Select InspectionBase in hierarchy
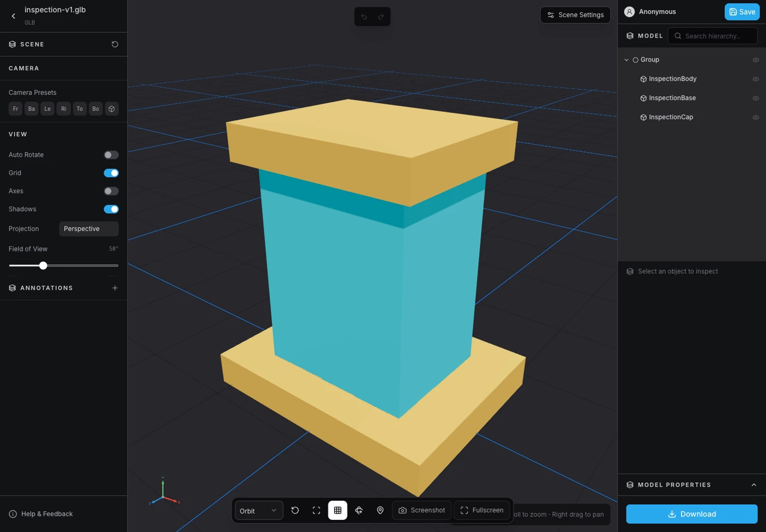Viewport: 766px width, 532px height. click(672, 98)
